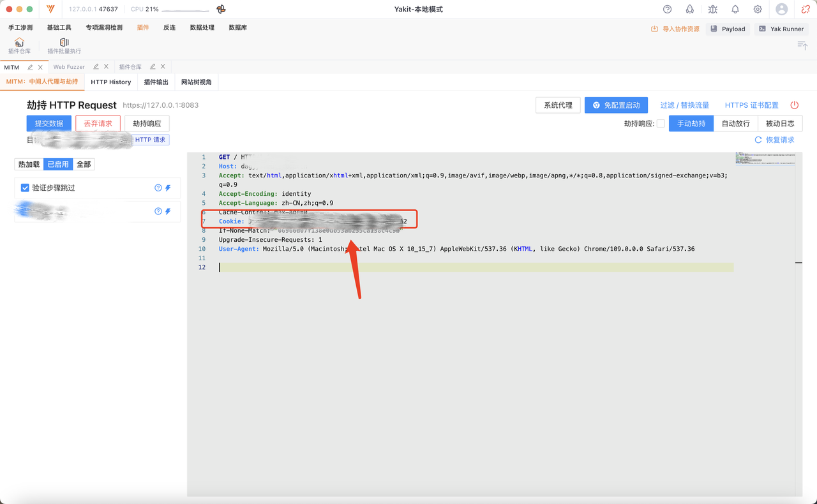817x504 pixels.
Task: Click the rocket icon in title bar
Action: pos(690,10)
